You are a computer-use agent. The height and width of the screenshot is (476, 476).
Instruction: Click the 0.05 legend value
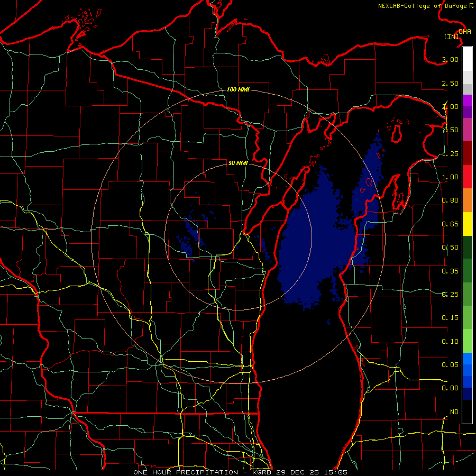(450, 364)
